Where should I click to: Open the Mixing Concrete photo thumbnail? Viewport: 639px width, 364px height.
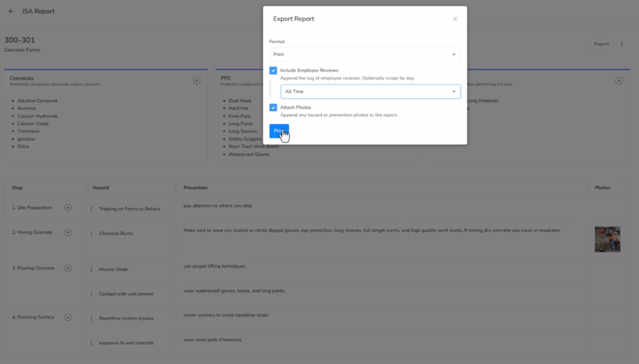[x=607, y=239]
